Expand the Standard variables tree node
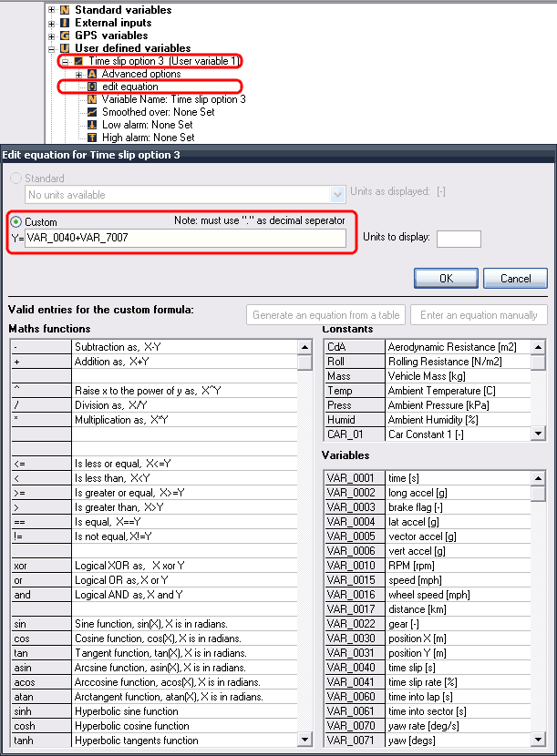This screenshot has width=557, height=756. pos(52,10)
